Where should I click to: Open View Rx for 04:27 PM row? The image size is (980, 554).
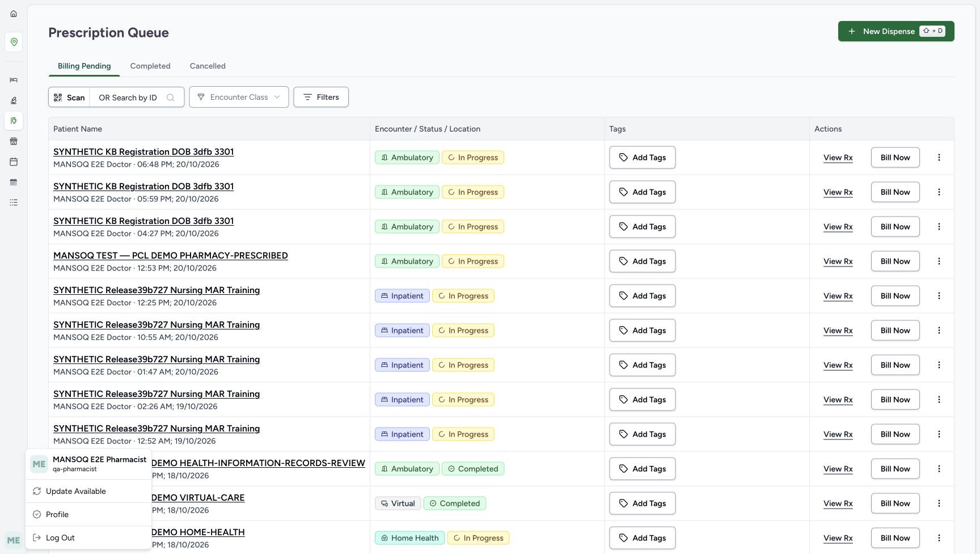(838, 227)
